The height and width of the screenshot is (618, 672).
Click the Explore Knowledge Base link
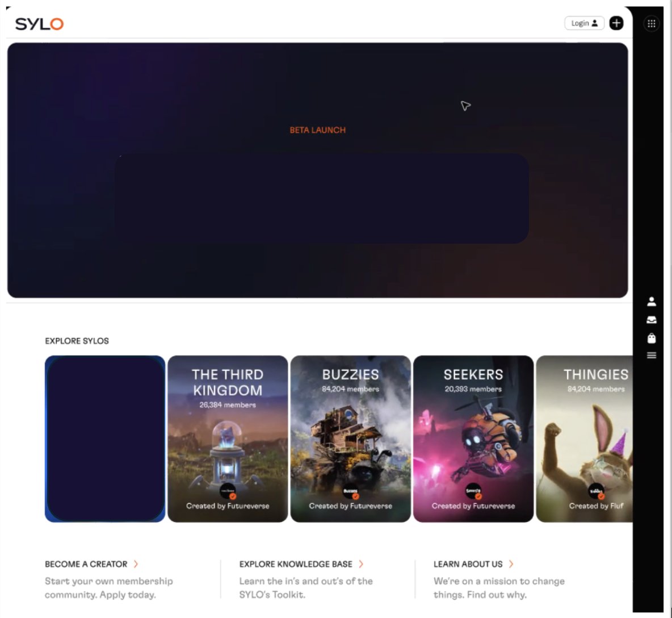point(296,564)
